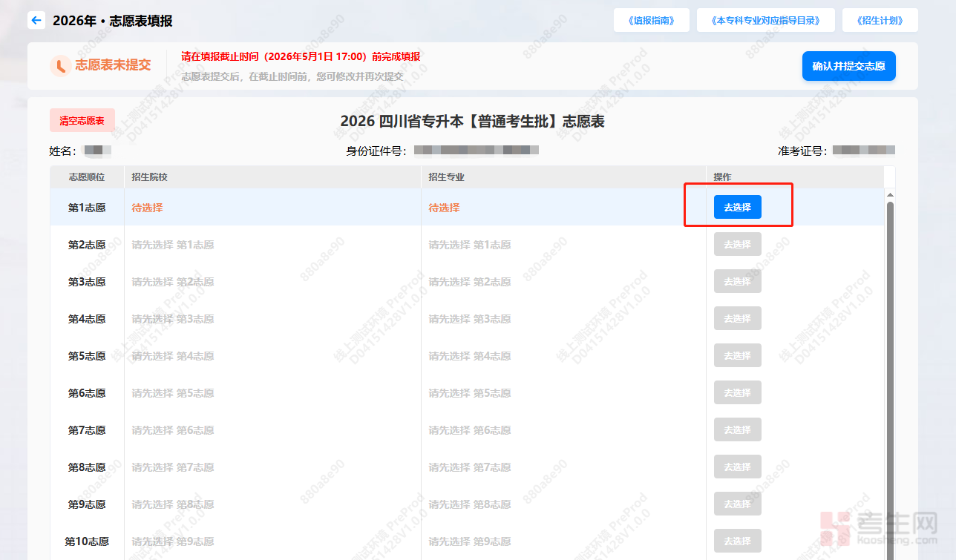Open 《本专科专业对应指导目录》 document
This screenshot has height=560, width=956.
coord(765,21)
